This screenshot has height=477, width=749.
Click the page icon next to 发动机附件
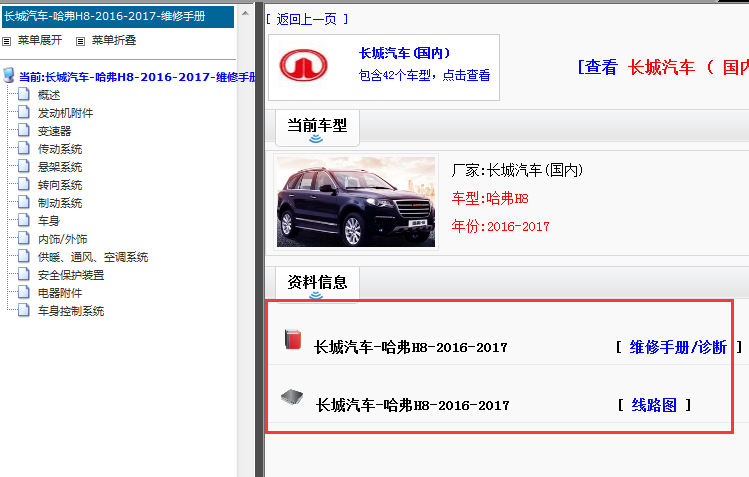[24, 112]
